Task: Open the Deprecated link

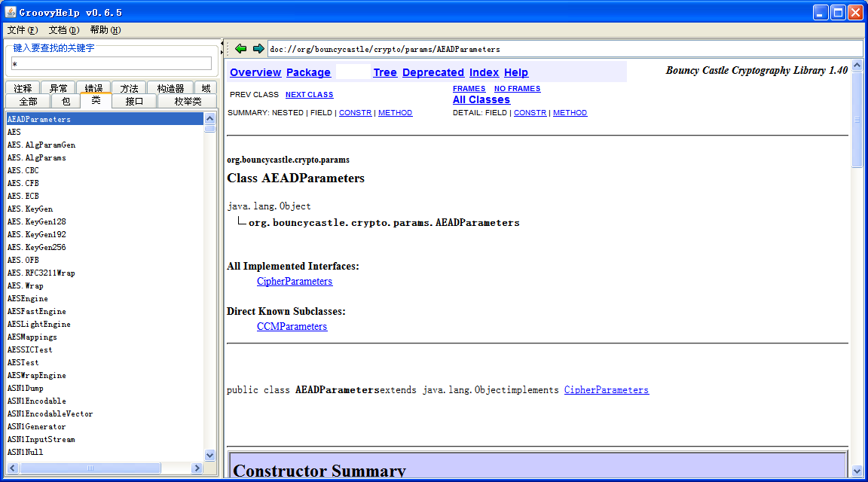Action: pos(433,72)
